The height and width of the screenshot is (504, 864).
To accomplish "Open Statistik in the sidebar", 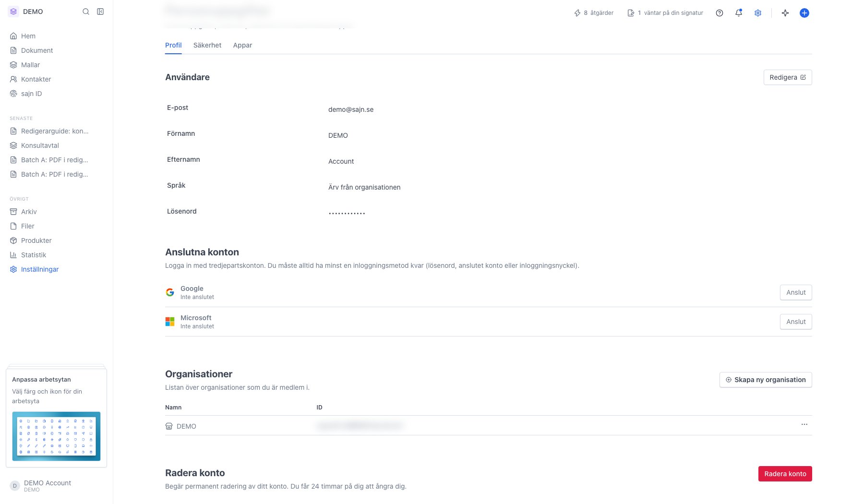I will click(x=56, y=255).
